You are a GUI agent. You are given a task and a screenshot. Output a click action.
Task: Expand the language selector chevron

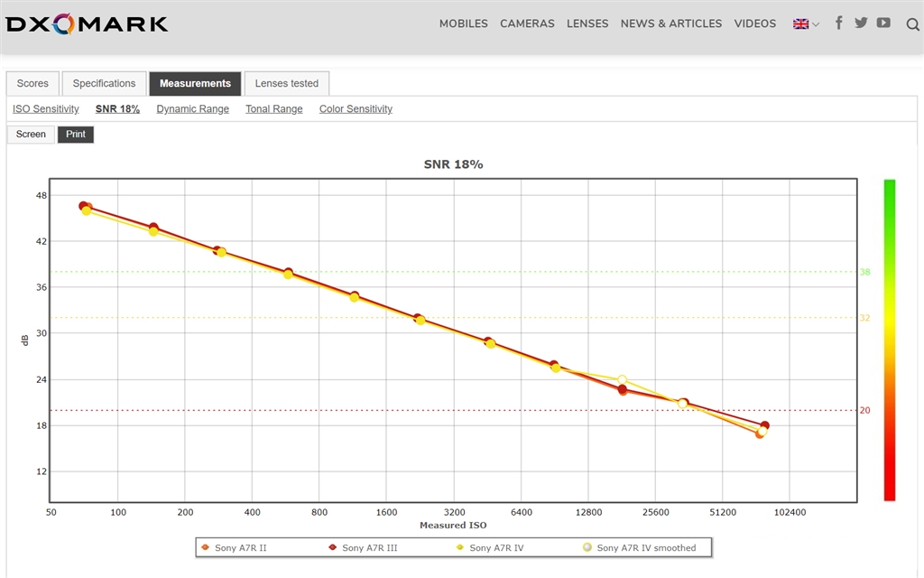coord(816,24)
